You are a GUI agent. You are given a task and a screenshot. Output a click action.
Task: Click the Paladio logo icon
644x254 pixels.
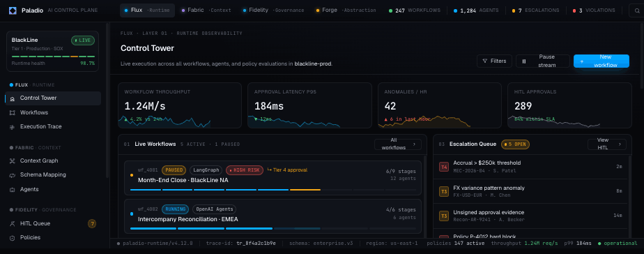13,10
